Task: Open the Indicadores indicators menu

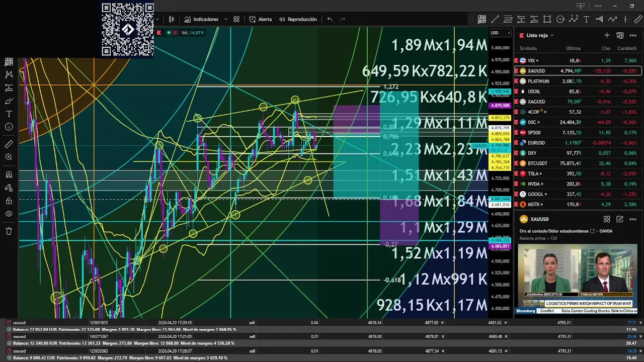Action: (x=201, y=19)
